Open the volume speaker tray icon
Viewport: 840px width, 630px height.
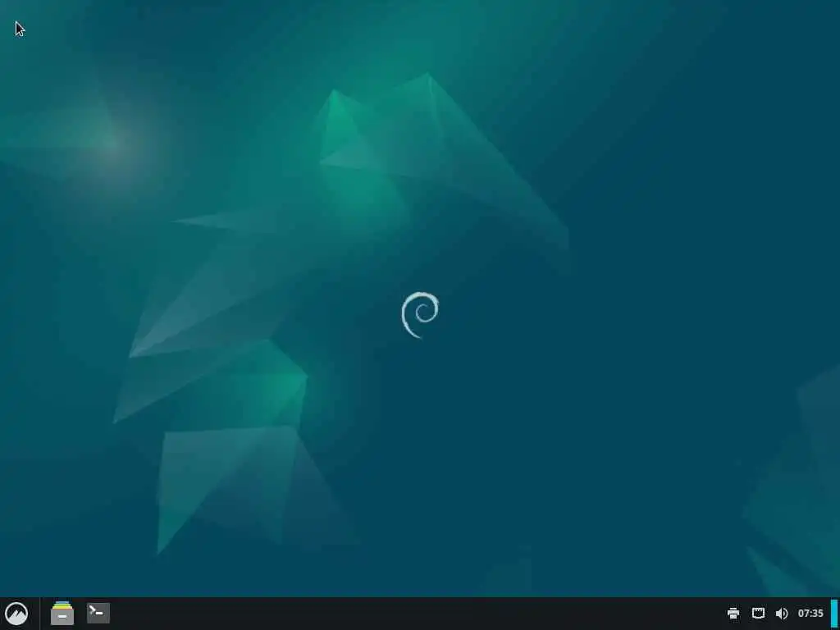[782, 614]
